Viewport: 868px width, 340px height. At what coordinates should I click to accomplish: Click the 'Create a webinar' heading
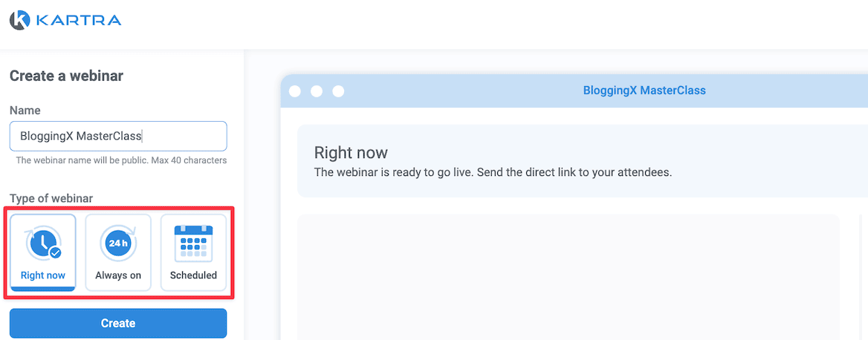[66, 76]
